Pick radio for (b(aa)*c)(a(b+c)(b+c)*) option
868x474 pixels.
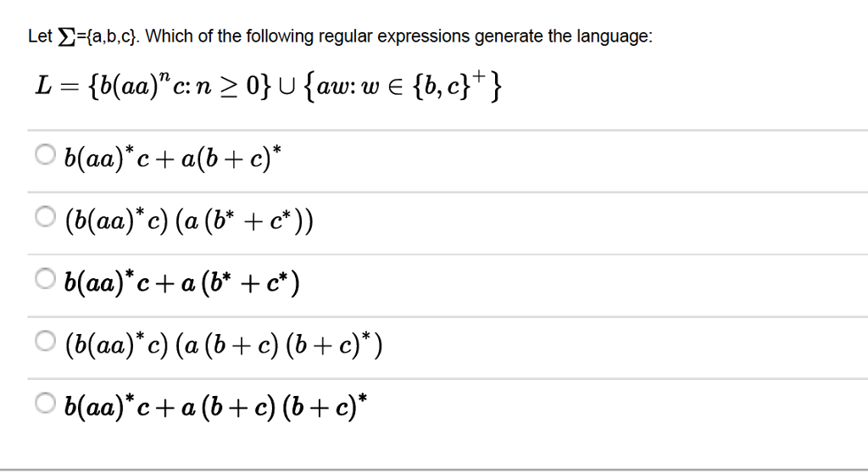coord(46,341)
